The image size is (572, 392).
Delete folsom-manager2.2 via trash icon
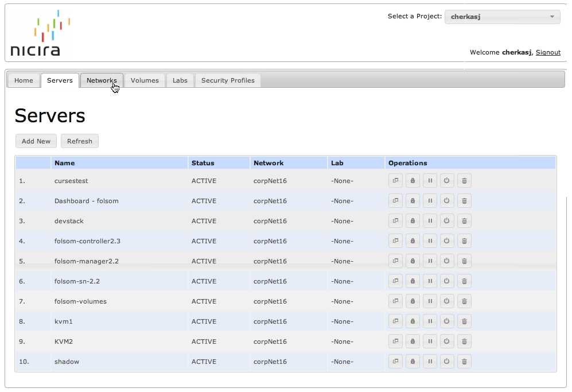(x=464, y=261)
